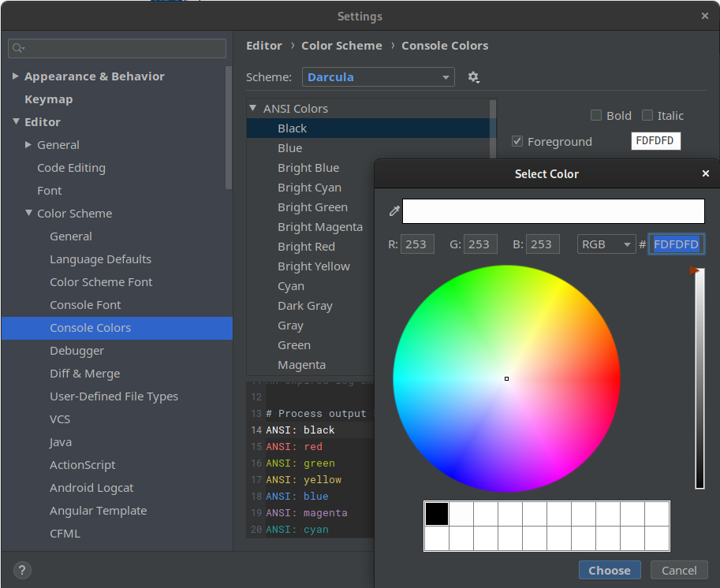Select Blue in ANSI Colors list

click(289, 148)
